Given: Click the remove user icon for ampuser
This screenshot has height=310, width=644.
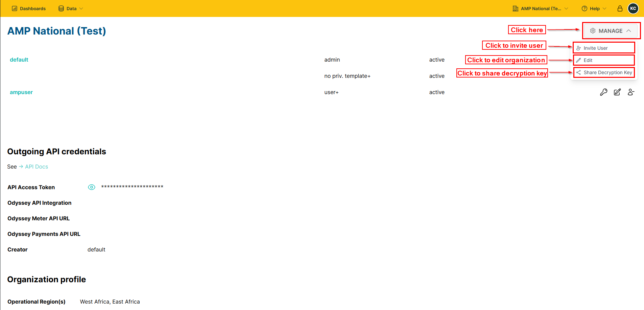Looking at the screenshot, I should tap(631, 92).
